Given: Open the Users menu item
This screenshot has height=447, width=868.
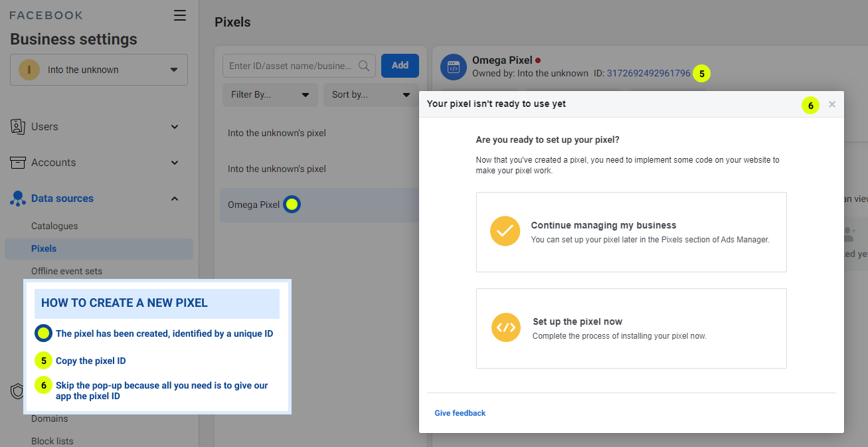Looking at the screenshot, I should click(44, 126).
